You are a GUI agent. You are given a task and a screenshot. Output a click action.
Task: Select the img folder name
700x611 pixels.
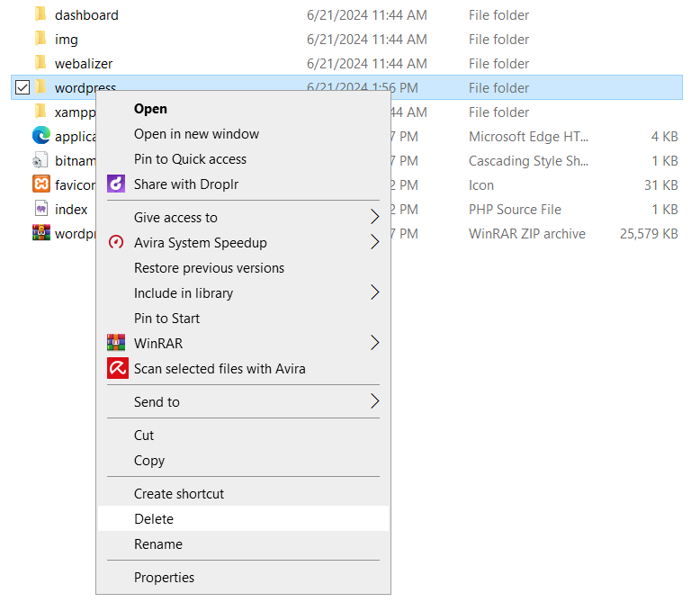pos(66,40)
